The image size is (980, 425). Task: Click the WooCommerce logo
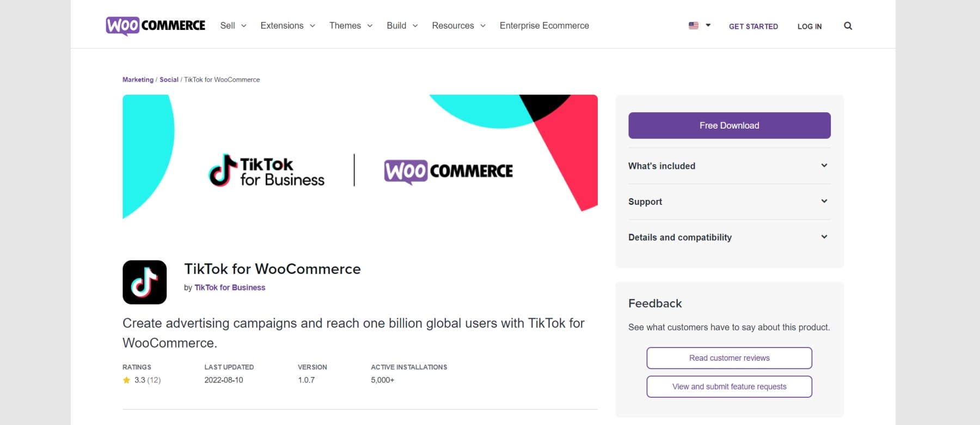[x=155, y=25]
